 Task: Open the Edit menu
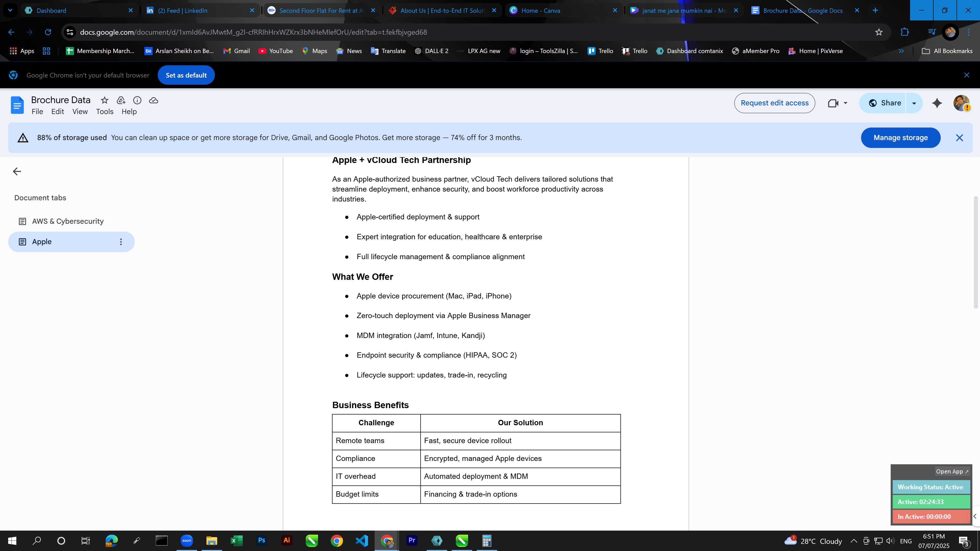click(x=57, y=112)
